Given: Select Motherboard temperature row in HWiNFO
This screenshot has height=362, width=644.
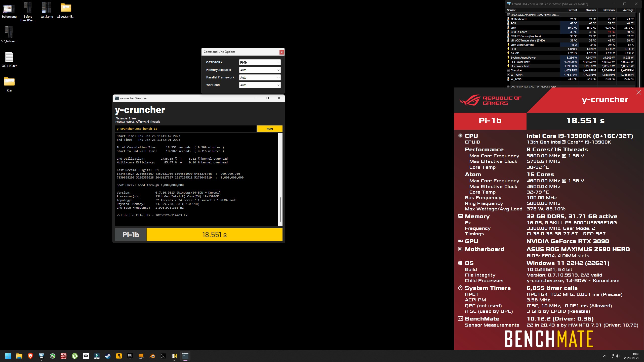Looking at the screenshot, I should tap(571, 19).
